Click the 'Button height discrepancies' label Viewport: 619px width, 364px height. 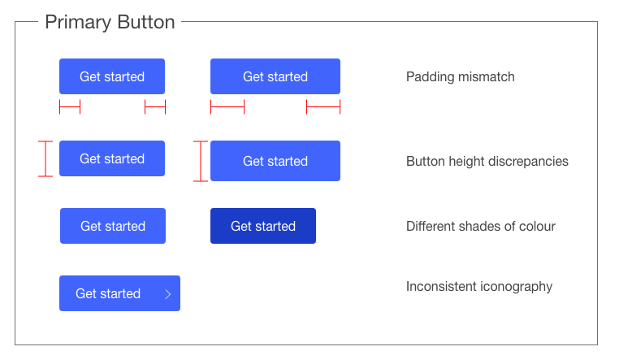487,161
